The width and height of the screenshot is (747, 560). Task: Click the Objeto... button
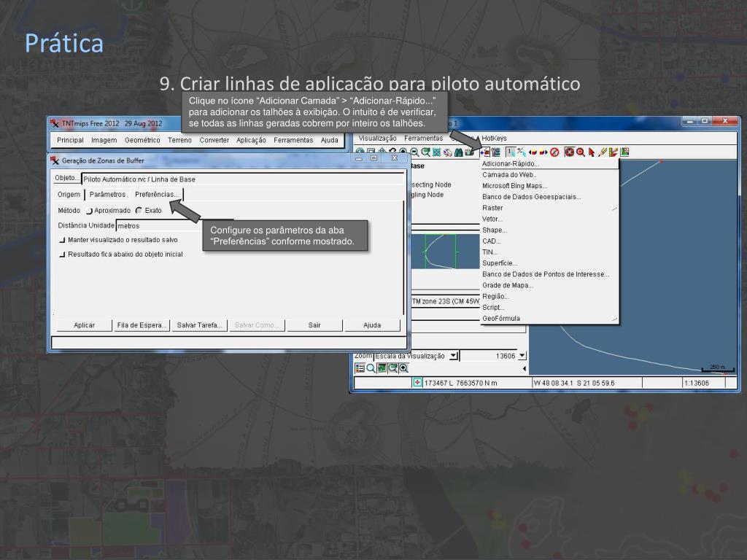click(67, 178)
